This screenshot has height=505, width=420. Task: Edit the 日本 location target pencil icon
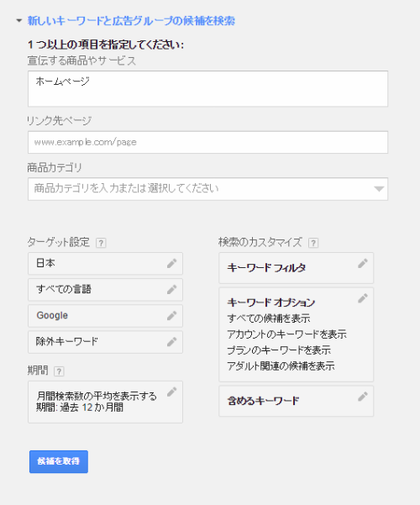click(x=171, y=264)
